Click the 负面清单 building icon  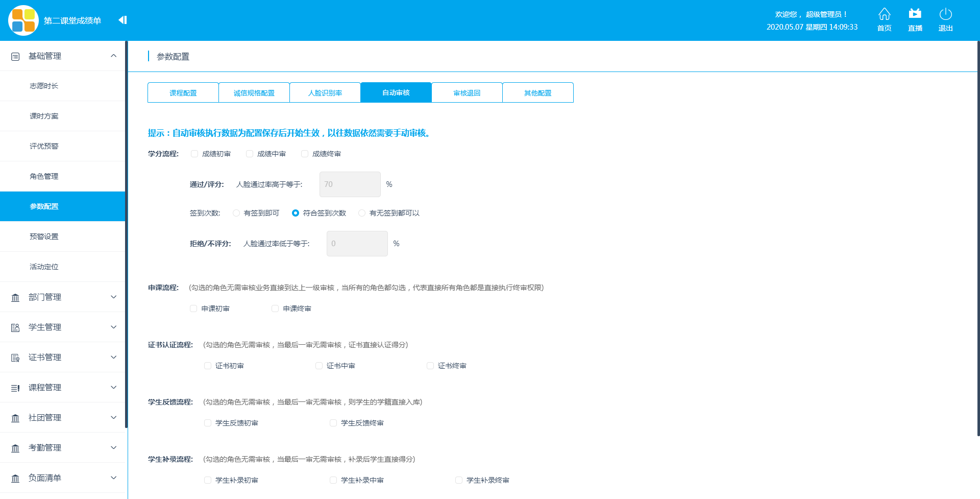(x=15, y=478)
